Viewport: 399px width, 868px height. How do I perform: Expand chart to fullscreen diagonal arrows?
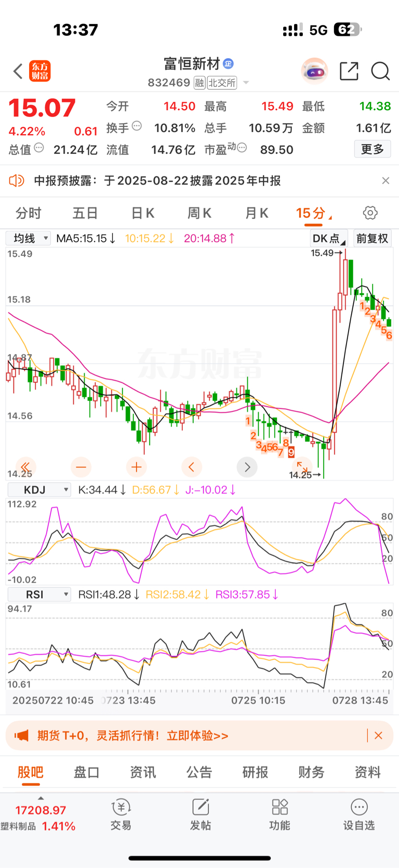pyautogui.click(x=302, y=466)
